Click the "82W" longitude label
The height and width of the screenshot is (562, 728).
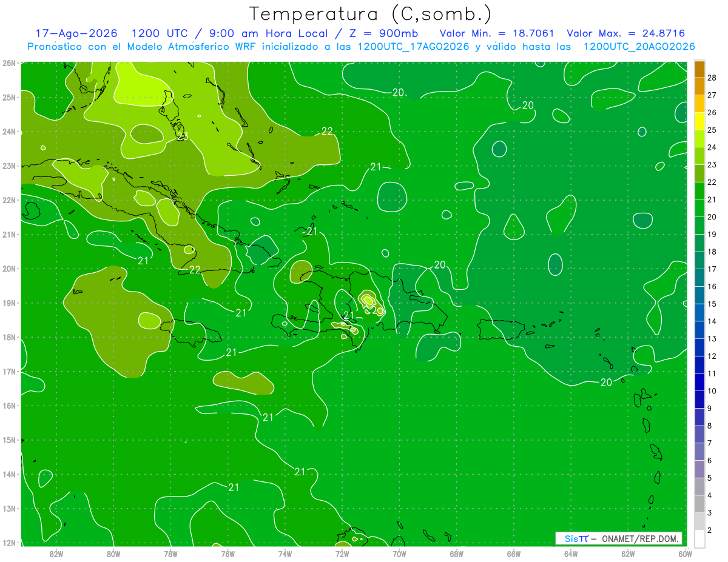(56, 554)
